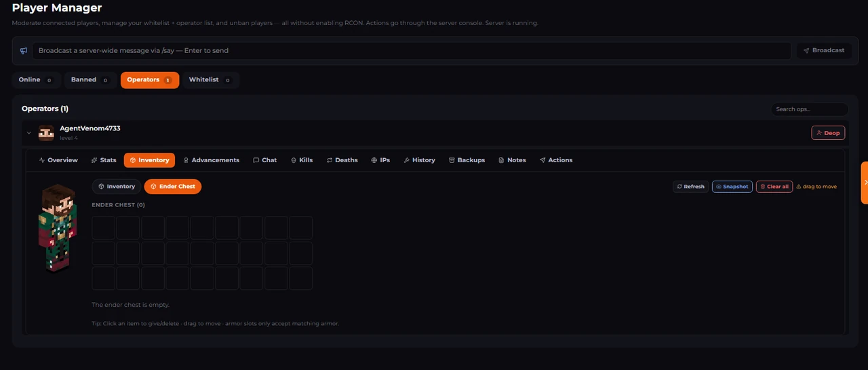868x370 pixels.
Task: Click the Search ops input field
Action: pos(810,109)
